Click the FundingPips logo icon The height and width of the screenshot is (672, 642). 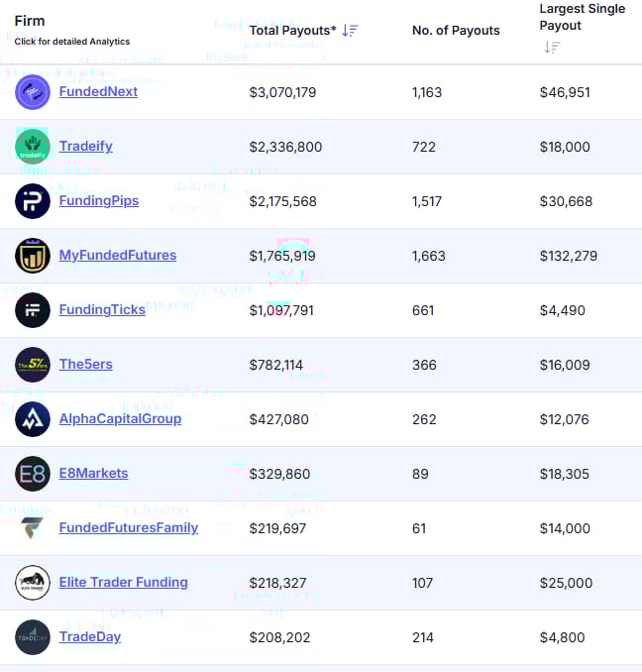click(33, 201)
